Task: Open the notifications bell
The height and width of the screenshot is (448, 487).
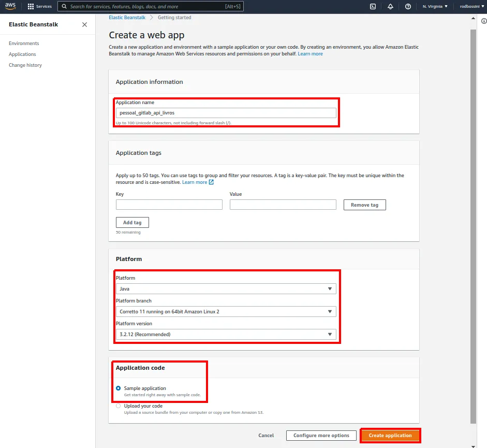Action: pos(390,6)
